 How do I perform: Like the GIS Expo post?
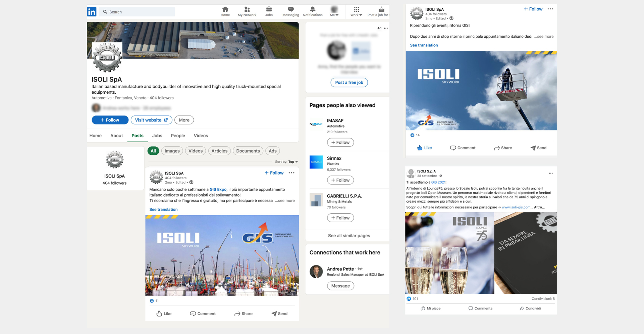pyautogui.click(x=164, y=314)
